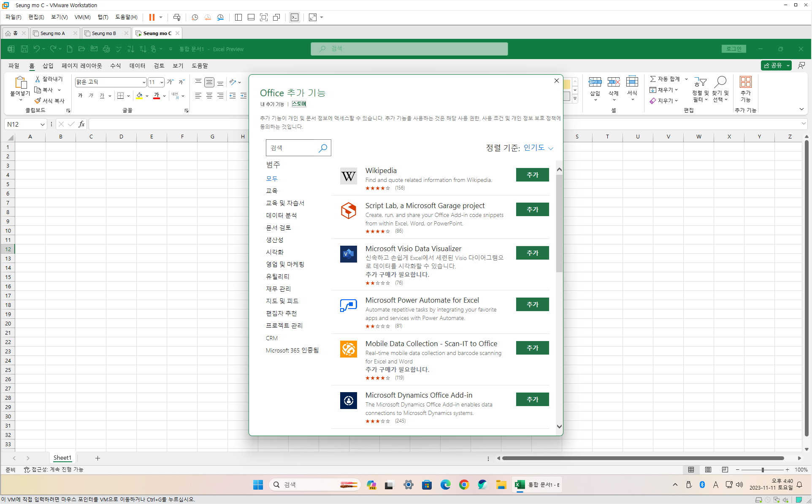Image resolution: width=812 pixels, height=504 pixels.
Task: Open Chrome from the Windows taskbar
Action: click(x=464, y=485)
